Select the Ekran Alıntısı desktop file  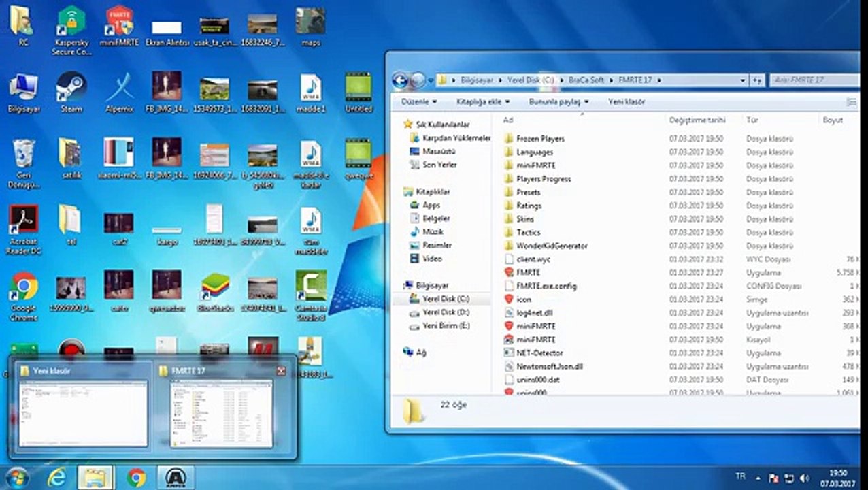point(167,32)
